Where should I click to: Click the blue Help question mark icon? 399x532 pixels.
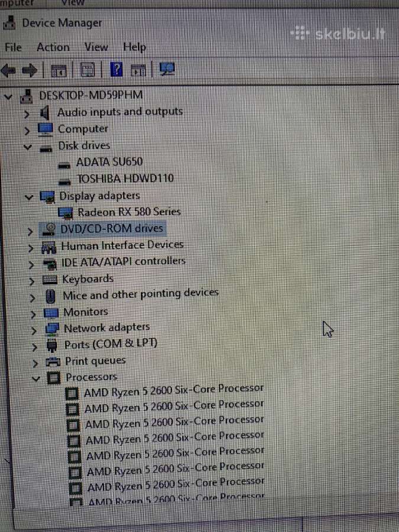click(x=116, y=70)
